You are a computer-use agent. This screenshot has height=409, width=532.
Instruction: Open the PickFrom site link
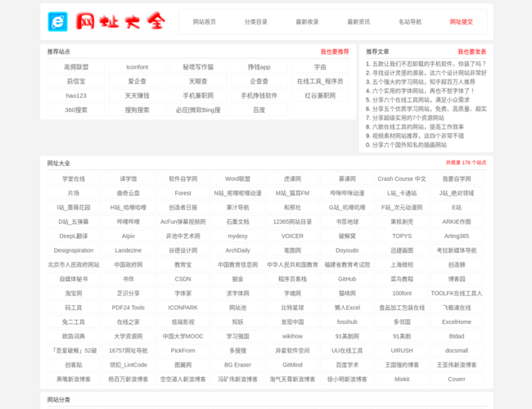[x=183, y=350]
